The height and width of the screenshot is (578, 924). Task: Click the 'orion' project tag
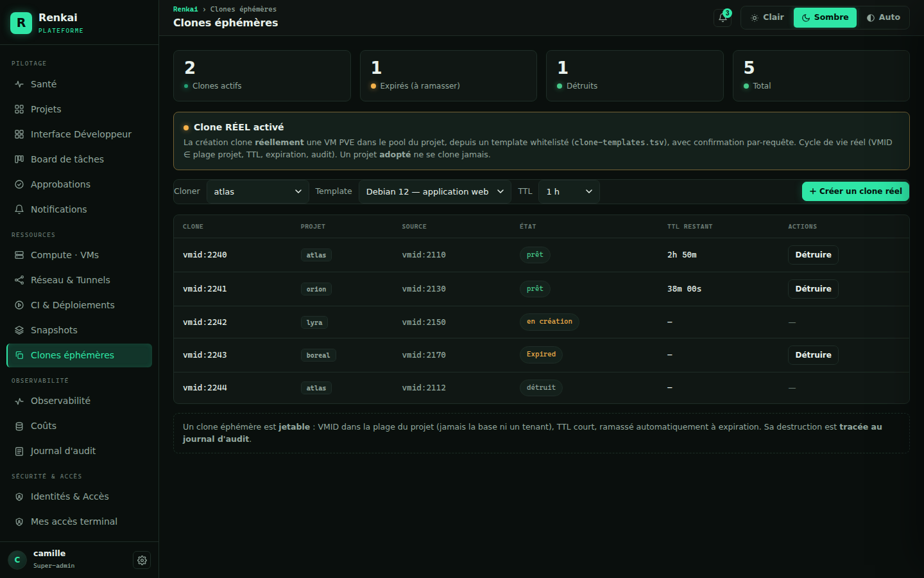316,289
